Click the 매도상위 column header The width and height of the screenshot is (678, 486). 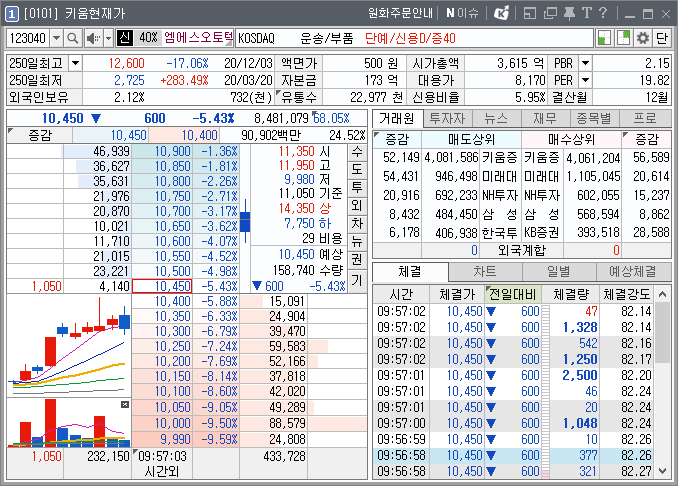[x=471, y=139]
